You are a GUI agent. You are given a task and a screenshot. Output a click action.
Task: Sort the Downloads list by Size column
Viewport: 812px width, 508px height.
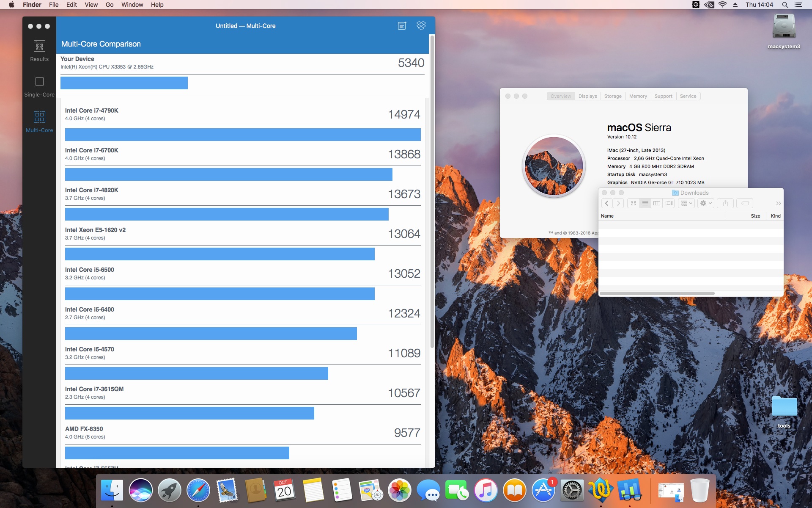click(x=755, y=216)
